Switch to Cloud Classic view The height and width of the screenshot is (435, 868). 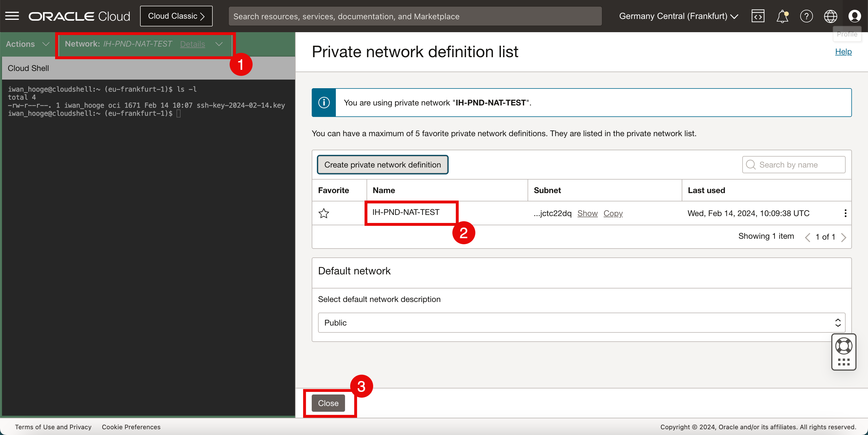tap(176, 16)
